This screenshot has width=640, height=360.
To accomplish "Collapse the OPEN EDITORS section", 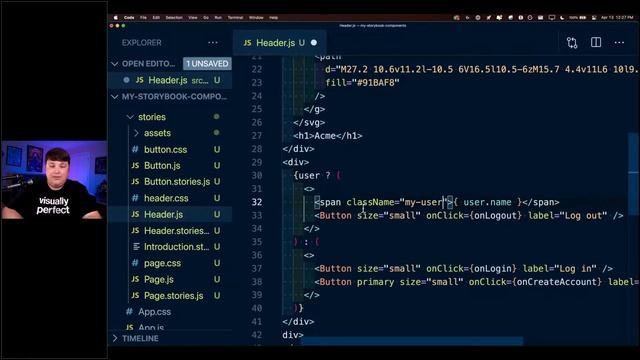I will pyautogui.click(x=115, y=64).
